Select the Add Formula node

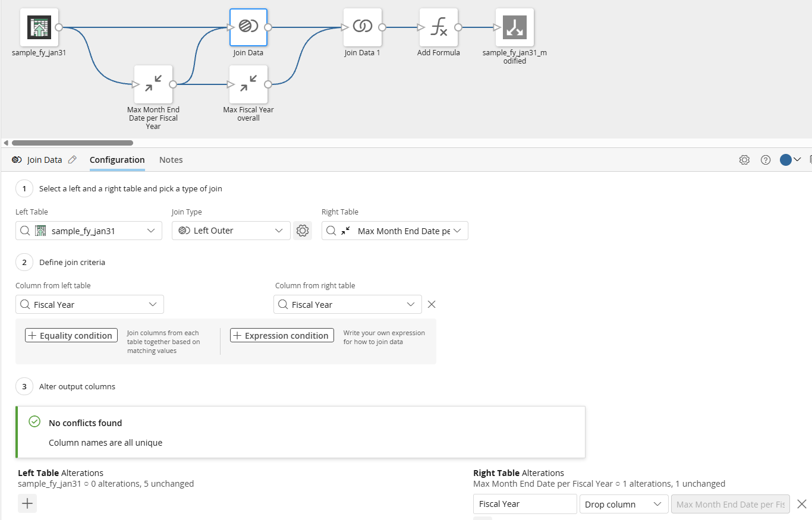[x=439, y=27]
